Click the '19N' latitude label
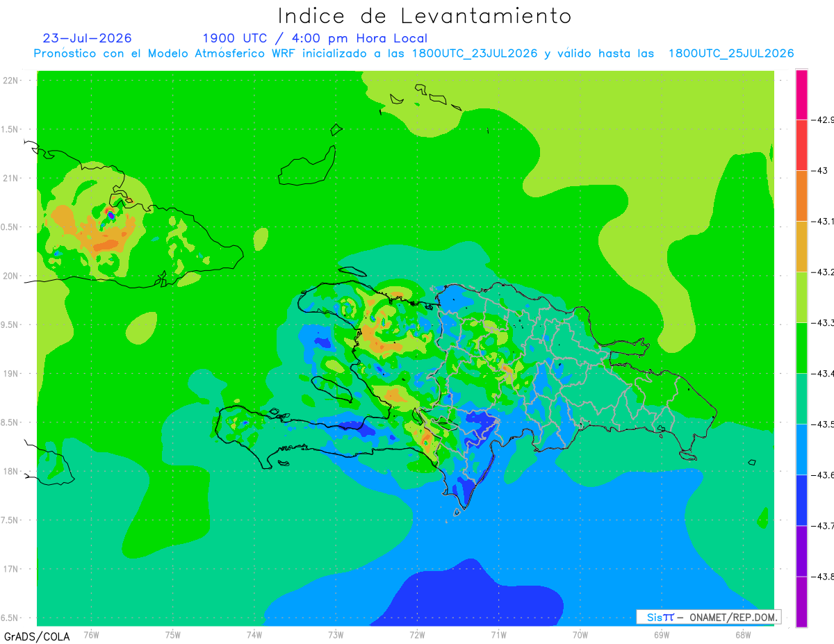The width and height of the screenshot is (834, 644). click(x=10, y=374)
